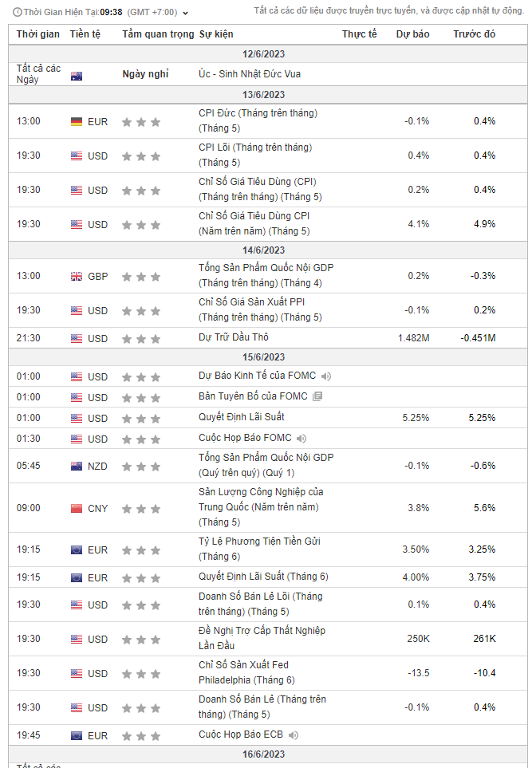The height and width of the screenshot is (768, 532).
Task: Click importance stars in the CPI Đức row
Action: 141,122
